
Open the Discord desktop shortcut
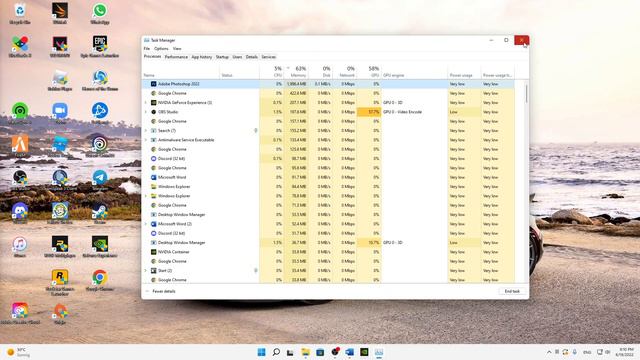coord(20,213)
